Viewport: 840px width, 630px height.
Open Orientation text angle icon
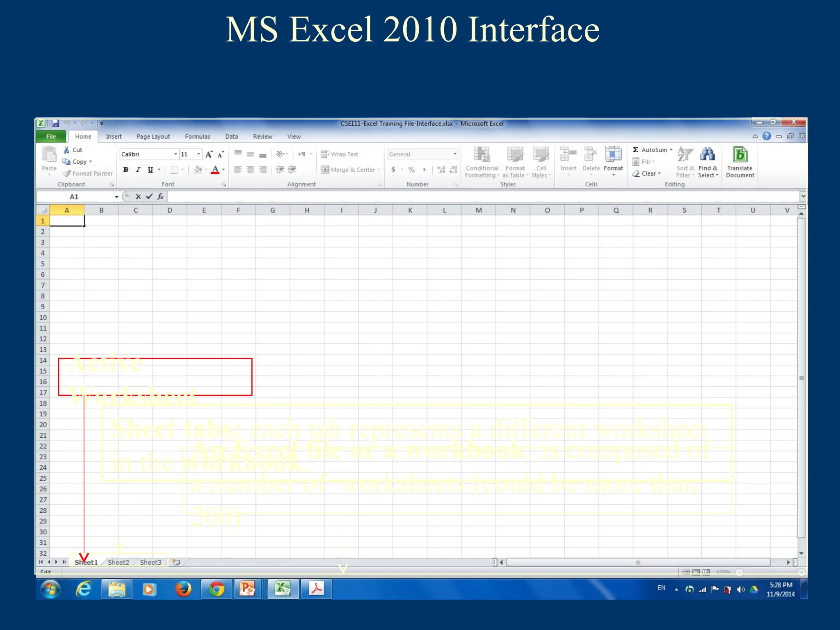(280, 154)
